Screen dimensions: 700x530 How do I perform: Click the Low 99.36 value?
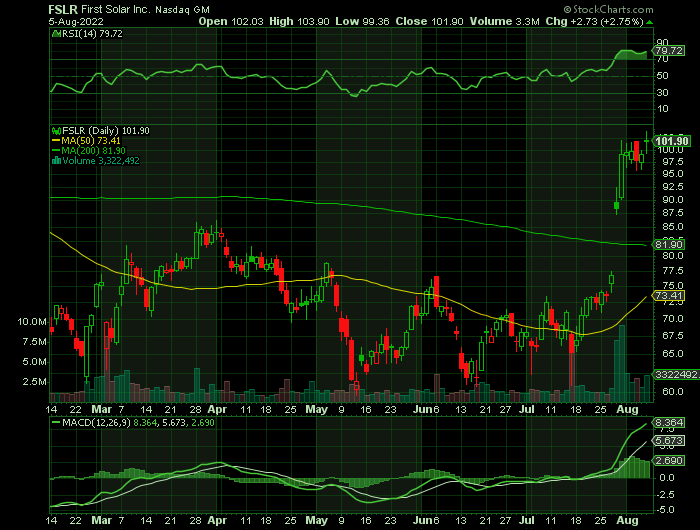[x=362, y=21]
